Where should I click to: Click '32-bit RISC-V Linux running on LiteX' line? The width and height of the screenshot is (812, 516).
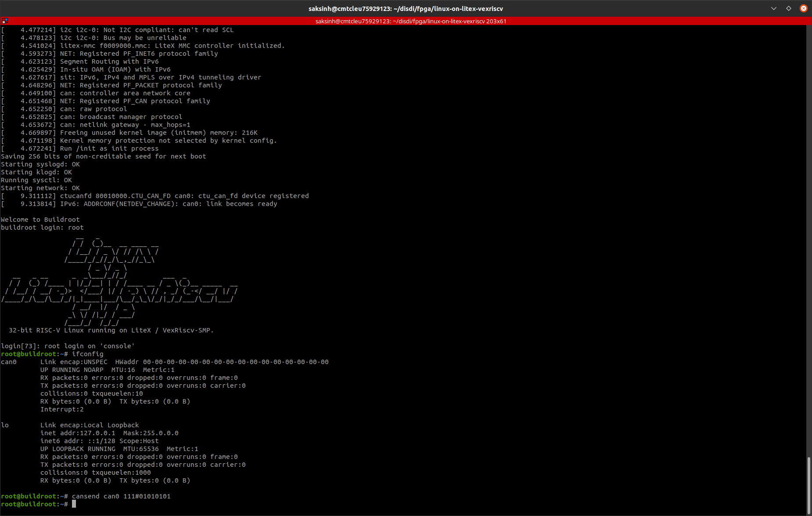(111, 330)
